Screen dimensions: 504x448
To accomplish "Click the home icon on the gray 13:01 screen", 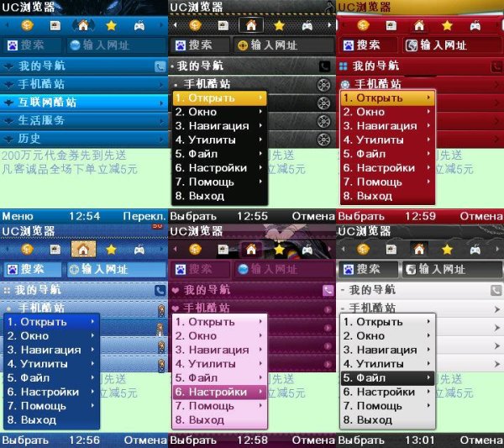I will click(x=419, y=249).
